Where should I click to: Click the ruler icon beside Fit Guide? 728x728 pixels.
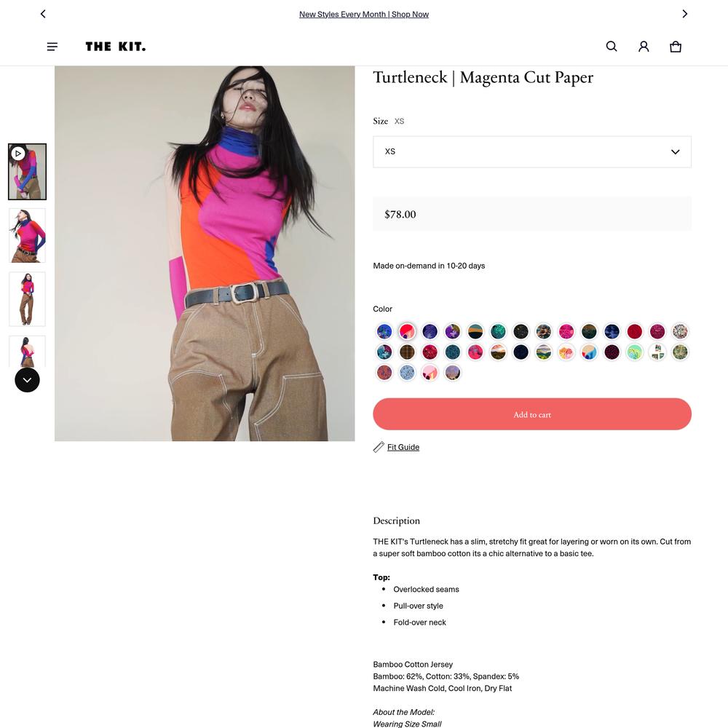point(379,447)
